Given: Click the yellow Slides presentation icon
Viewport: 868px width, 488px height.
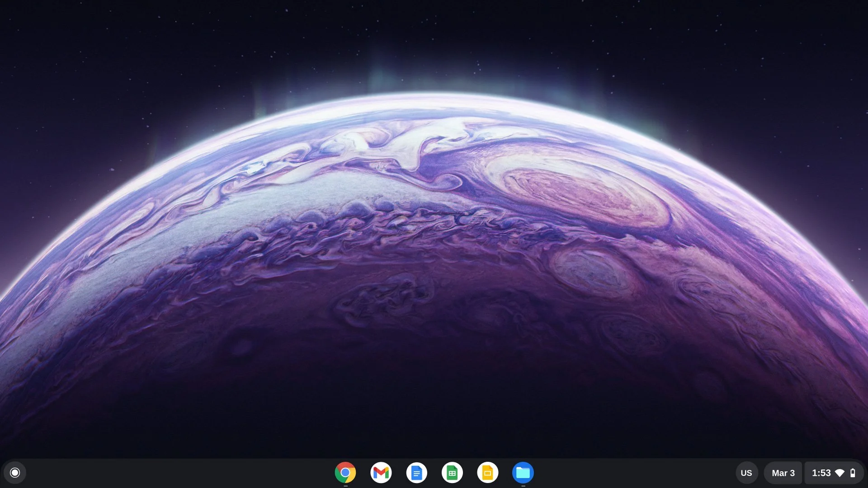Looking at the screenshot, I should click(x=488, y=473).
